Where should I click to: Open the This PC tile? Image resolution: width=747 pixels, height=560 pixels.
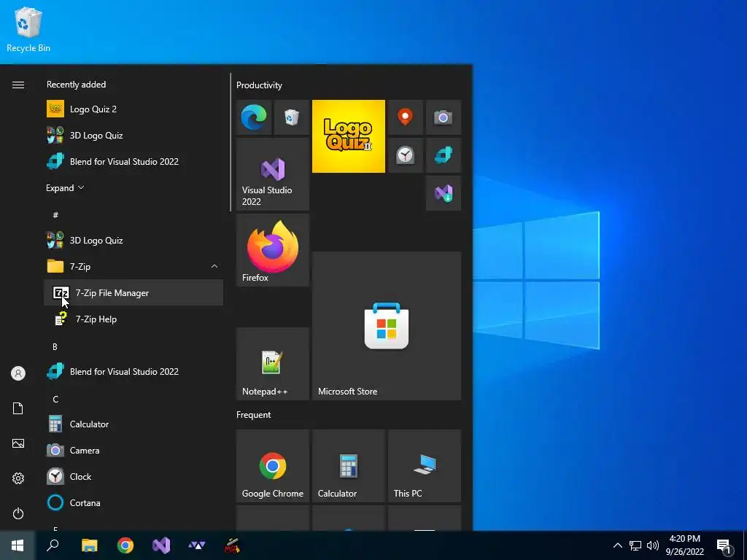point(425,466)
